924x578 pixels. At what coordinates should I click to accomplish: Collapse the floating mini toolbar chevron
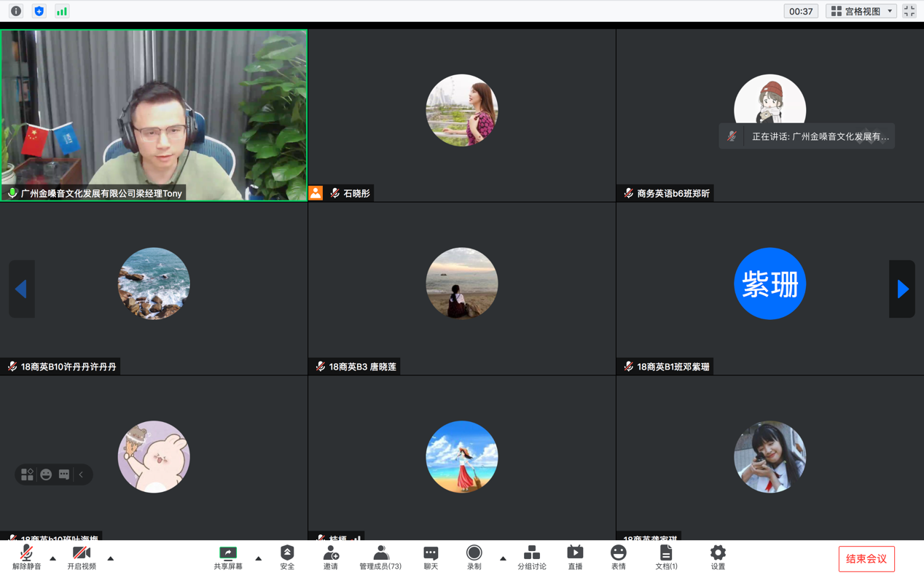click(82, 474)
